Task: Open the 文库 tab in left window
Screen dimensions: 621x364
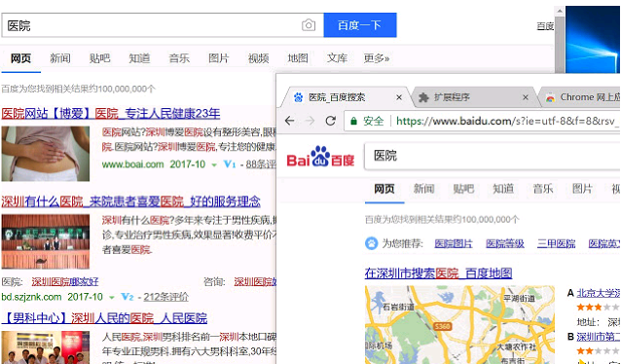Action: pos(337,58)
